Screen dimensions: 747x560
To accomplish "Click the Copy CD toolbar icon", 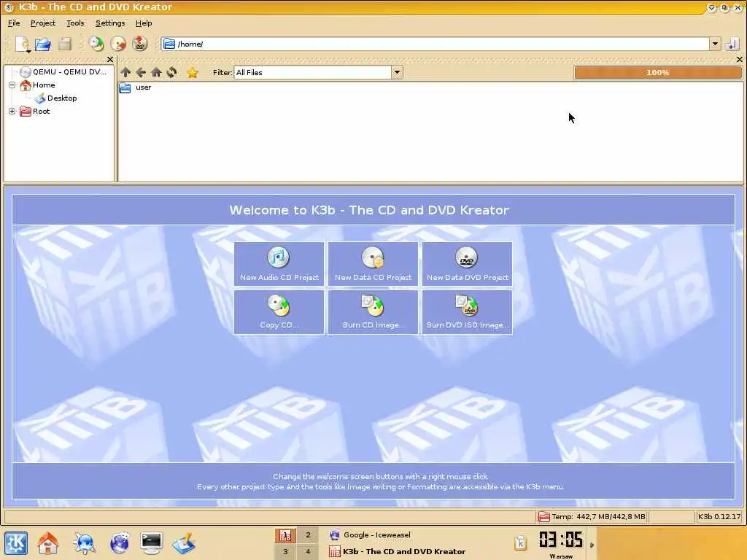I will pyautogui.click(x=97, y=44).
